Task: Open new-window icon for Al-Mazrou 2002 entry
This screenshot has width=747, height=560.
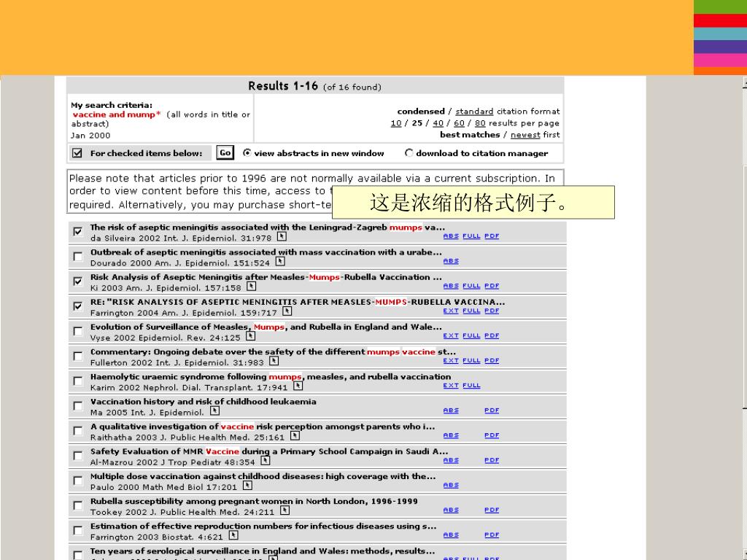Action: pos(266,461)
